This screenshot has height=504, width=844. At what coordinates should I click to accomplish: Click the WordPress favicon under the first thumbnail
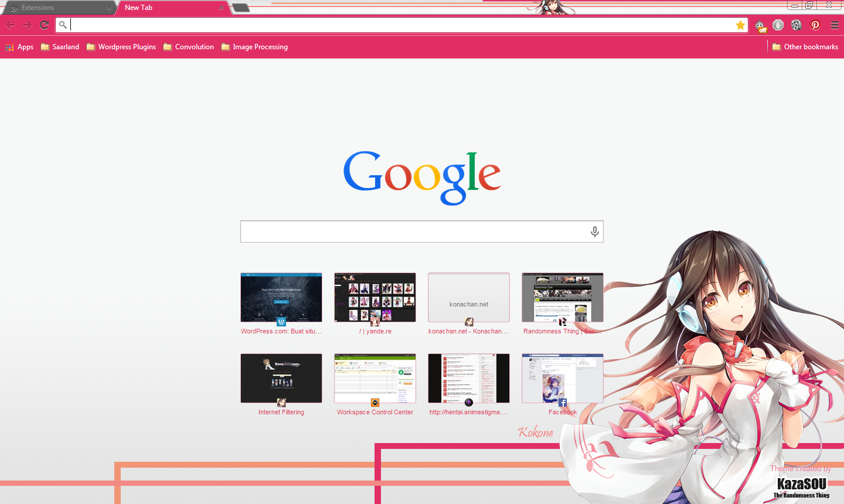(281, 322)
